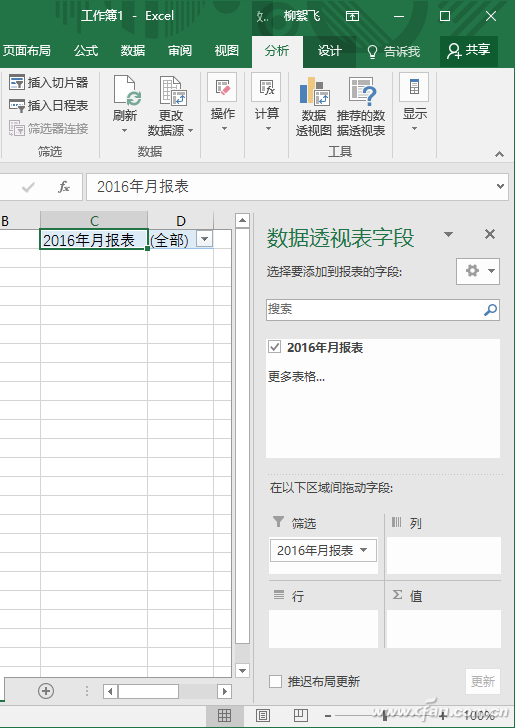Screen dimensions: 515x728
Task: Click the Insert Timeline icon
Action: (x=17, y=105)
